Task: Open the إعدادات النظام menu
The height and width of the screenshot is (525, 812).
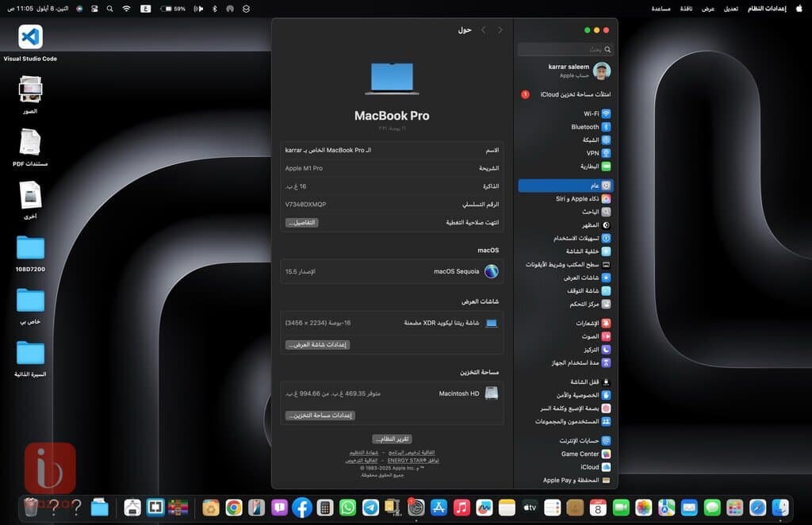Action: tap(767, 8)
